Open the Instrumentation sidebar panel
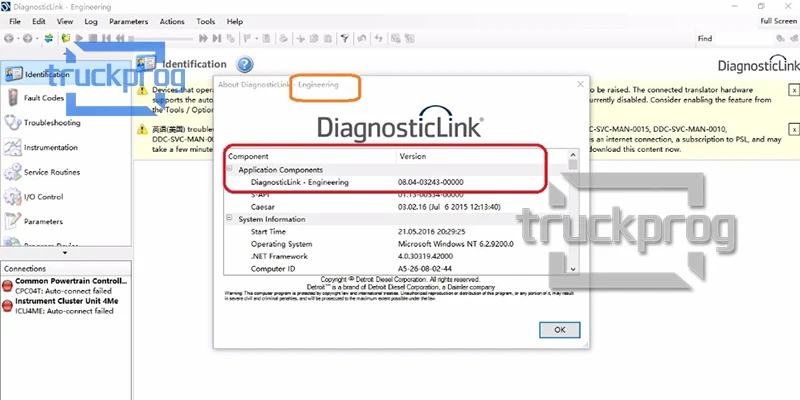 tap(65, 147)
